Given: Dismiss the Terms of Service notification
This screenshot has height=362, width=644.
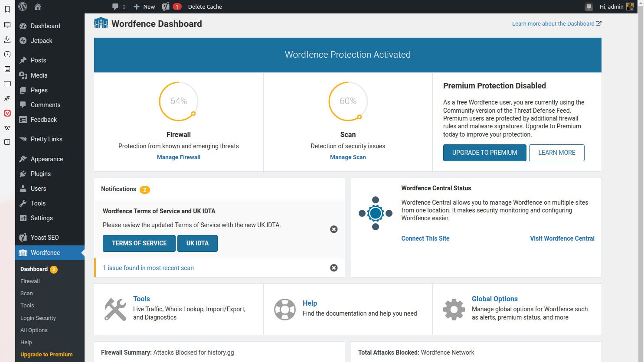Looking at the screenshot, I should (x=334, y=229).
